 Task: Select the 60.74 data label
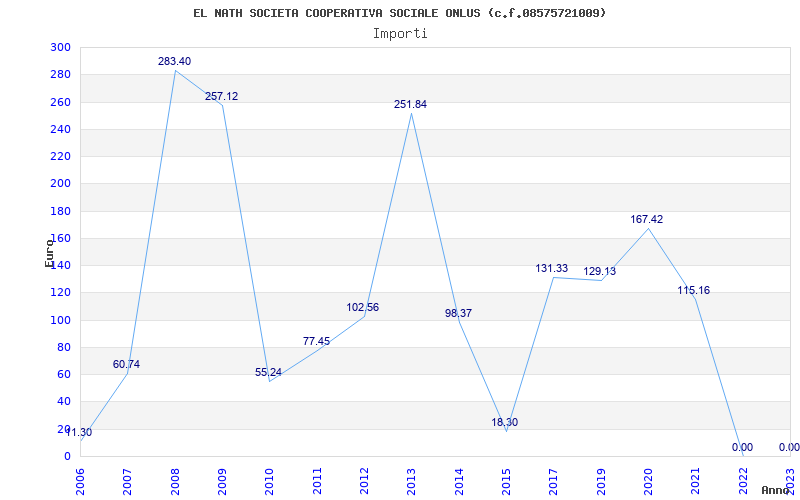pos(126,364)
